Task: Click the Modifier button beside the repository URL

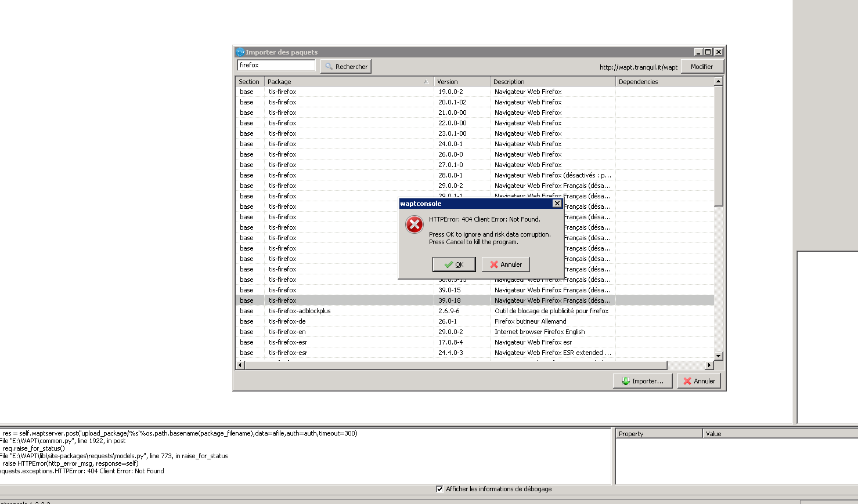Action: coord(702,67)
